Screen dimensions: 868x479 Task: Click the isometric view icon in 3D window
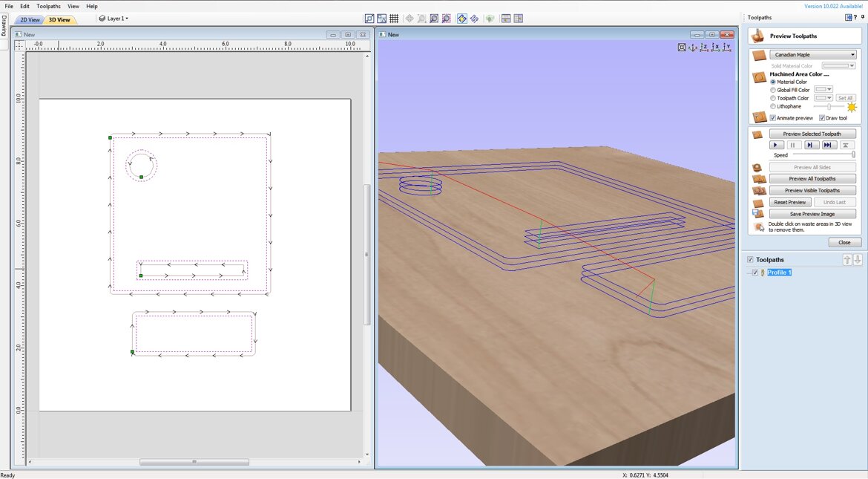click(693, 48)
